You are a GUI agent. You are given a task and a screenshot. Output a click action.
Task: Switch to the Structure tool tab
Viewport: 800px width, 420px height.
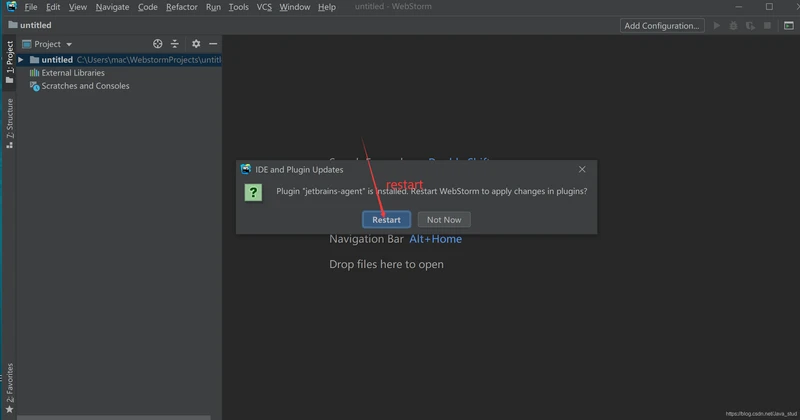(x=9, y=124)
